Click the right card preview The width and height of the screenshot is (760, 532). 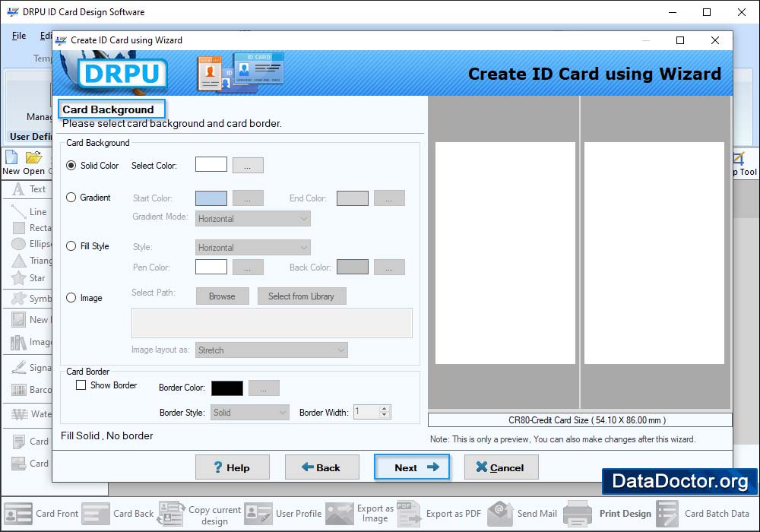(x=654, y=253)
